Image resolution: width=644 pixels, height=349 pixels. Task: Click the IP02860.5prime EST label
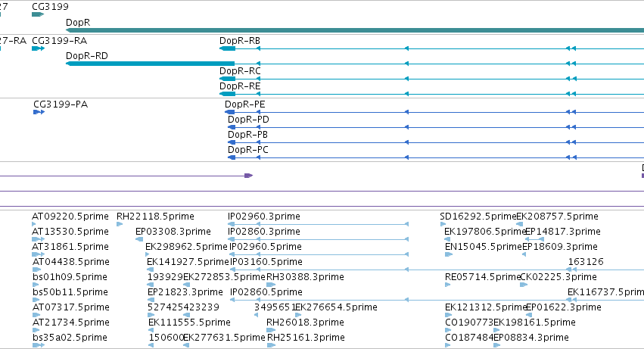coord(266,292)
